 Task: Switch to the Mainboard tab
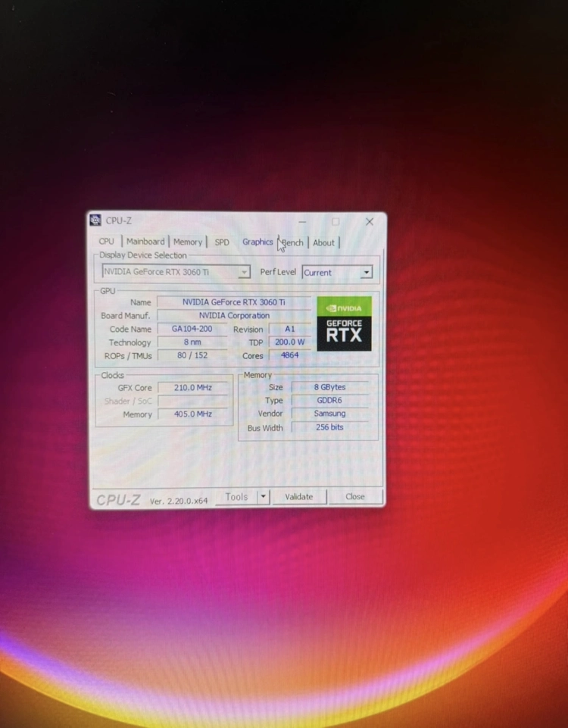click(x=145, y=242)
